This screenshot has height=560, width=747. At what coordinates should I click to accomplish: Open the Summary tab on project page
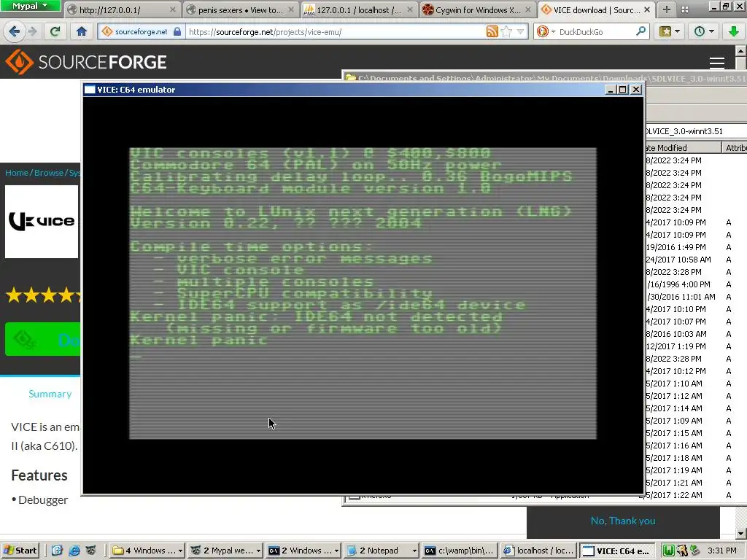[50, 394]
